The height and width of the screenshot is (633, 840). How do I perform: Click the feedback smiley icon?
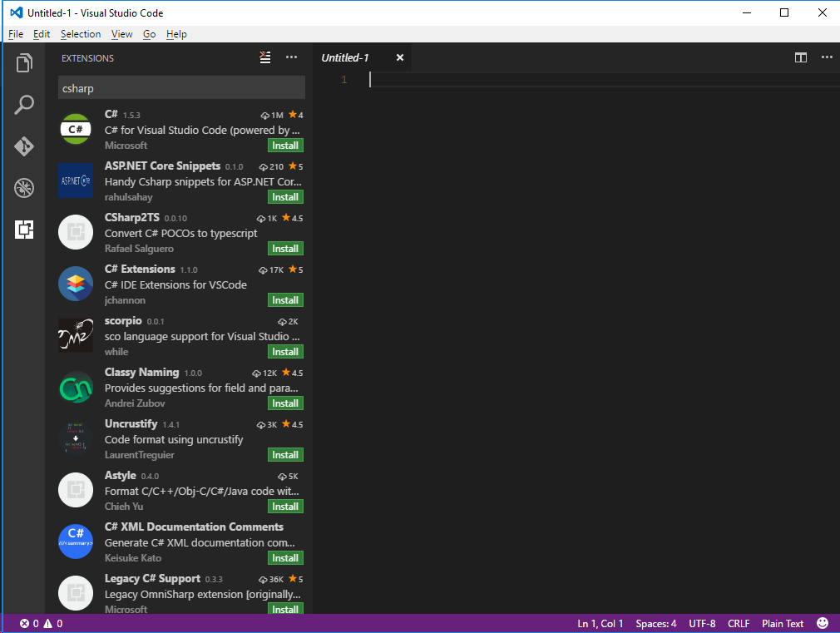pos(823,623)
